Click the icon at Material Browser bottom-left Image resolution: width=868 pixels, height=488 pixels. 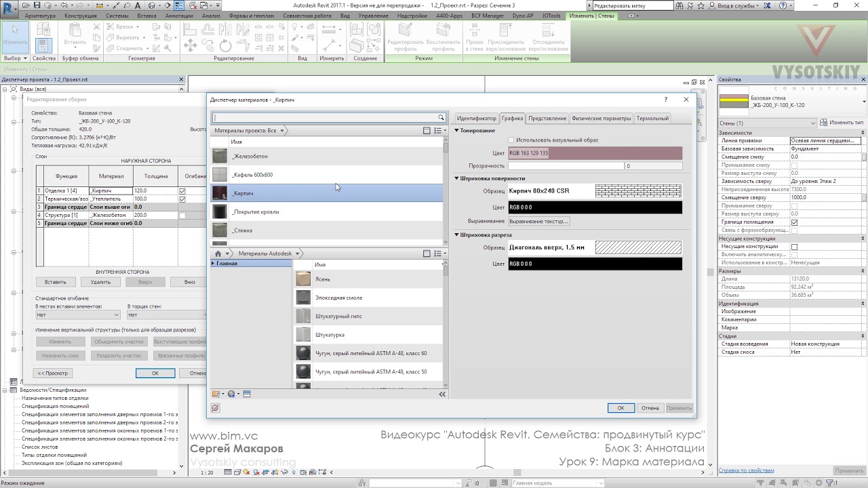pyautogui.click(x=216, y=408)
